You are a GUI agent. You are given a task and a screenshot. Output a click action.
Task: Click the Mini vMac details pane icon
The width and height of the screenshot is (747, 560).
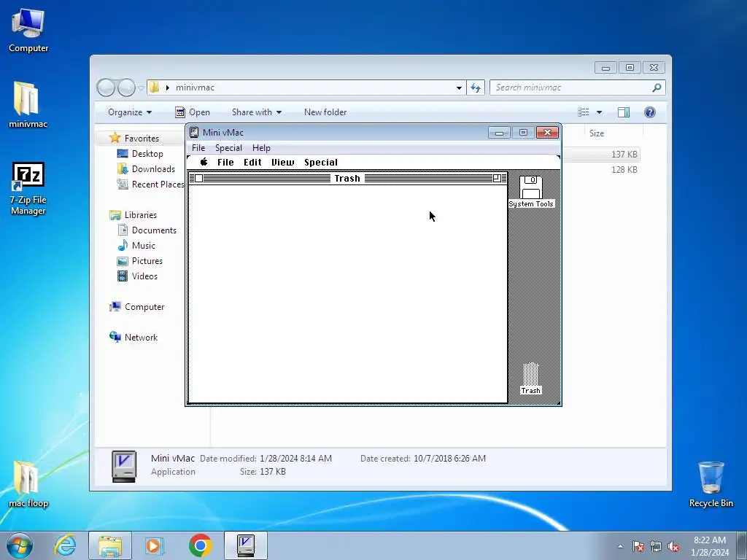pos(124,466)
